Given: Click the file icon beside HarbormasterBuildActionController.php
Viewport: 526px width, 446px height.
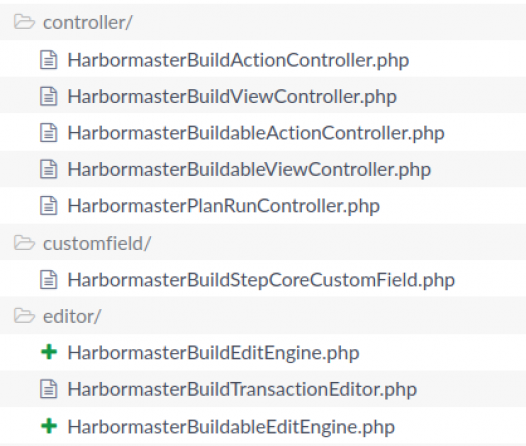Looking at the screenshot, I should 49,60.
